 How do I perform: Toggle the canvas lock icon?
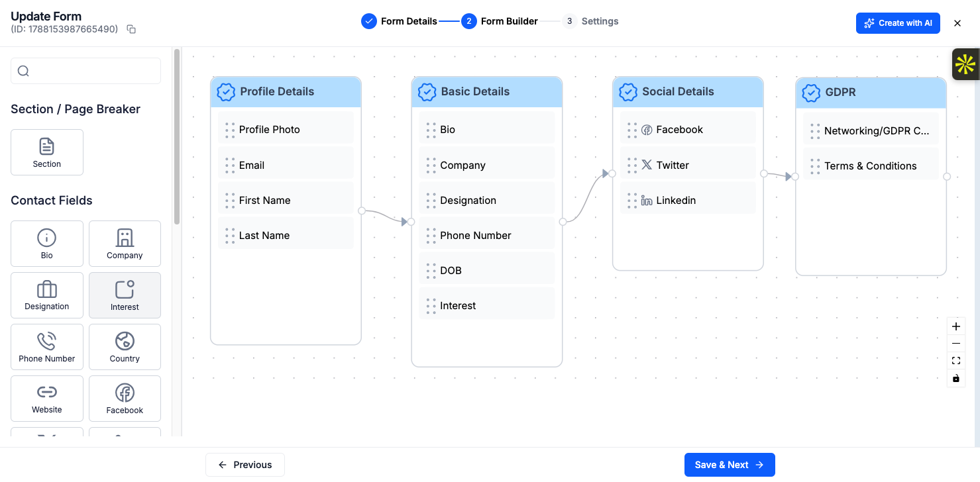point(955,378)
